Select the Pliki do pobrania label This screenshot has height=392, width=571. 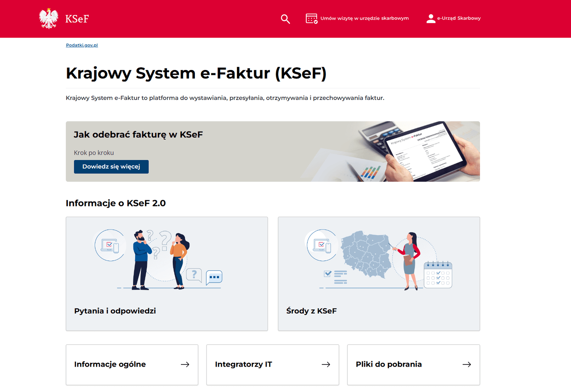click(x=389, y=365)
